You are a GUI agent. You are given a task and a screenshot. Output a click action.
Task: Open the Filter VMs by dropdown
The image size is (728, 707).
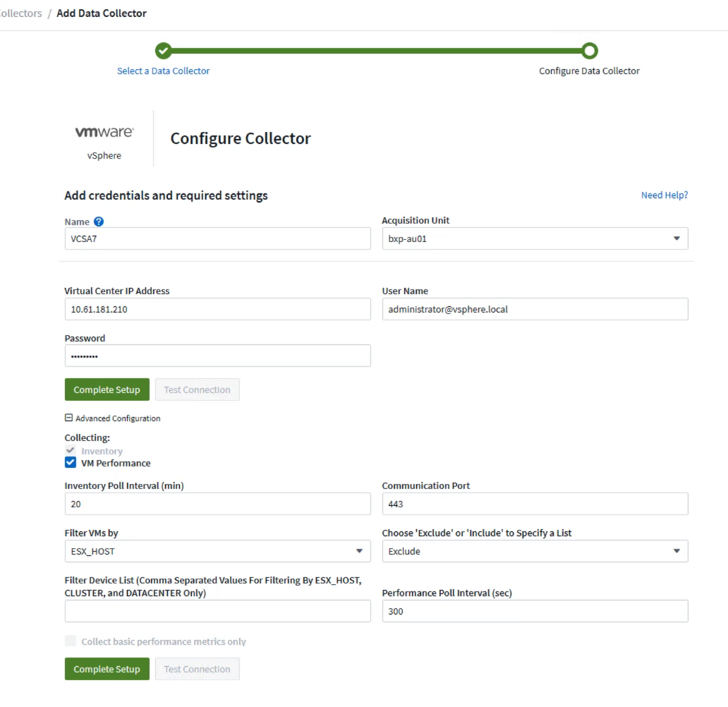[x=217, y=551]
